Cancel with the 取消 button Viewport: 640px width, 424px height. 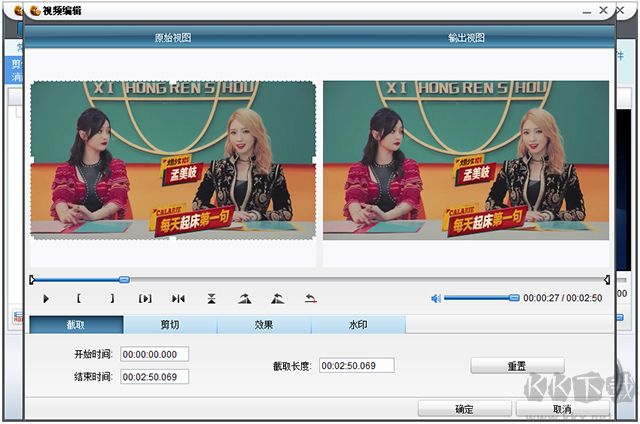[x=562, y=408]
